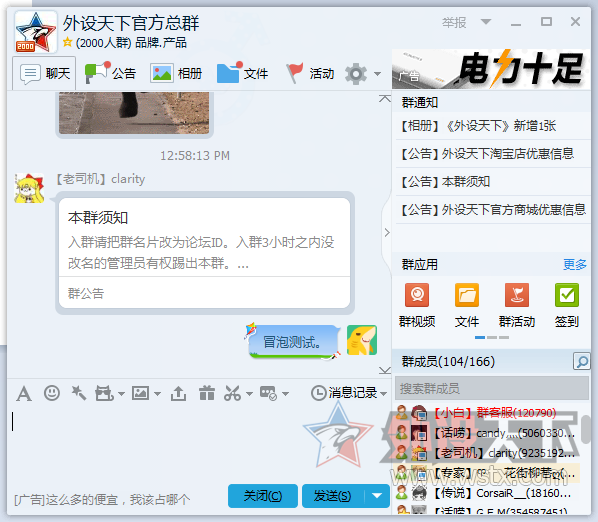Screen dimensions: 598x522
Task: Expand dropdown arrow beside 举报
Action: [486, 22]
